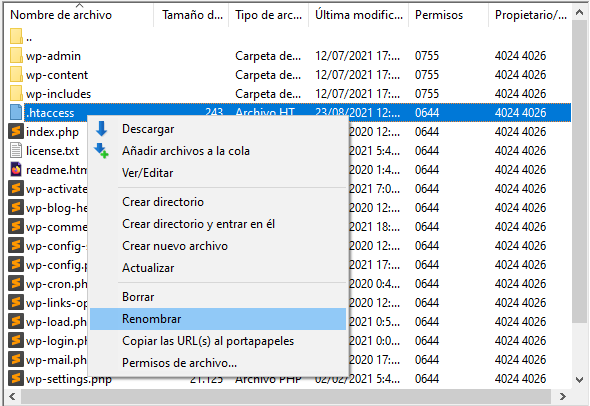
Task: Click the 0755 permissions of wp-admin
Action: (427, 56)
